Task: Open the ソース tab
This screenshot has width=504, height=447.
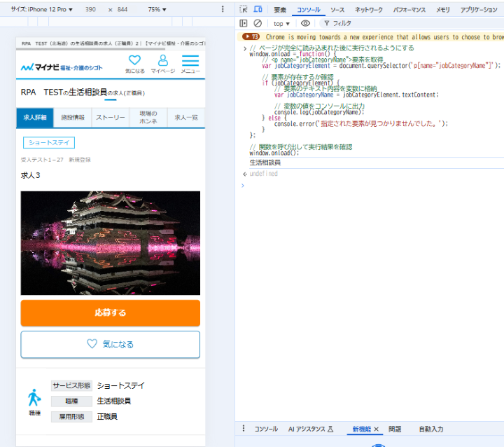Action: click(x=337, y=10)
